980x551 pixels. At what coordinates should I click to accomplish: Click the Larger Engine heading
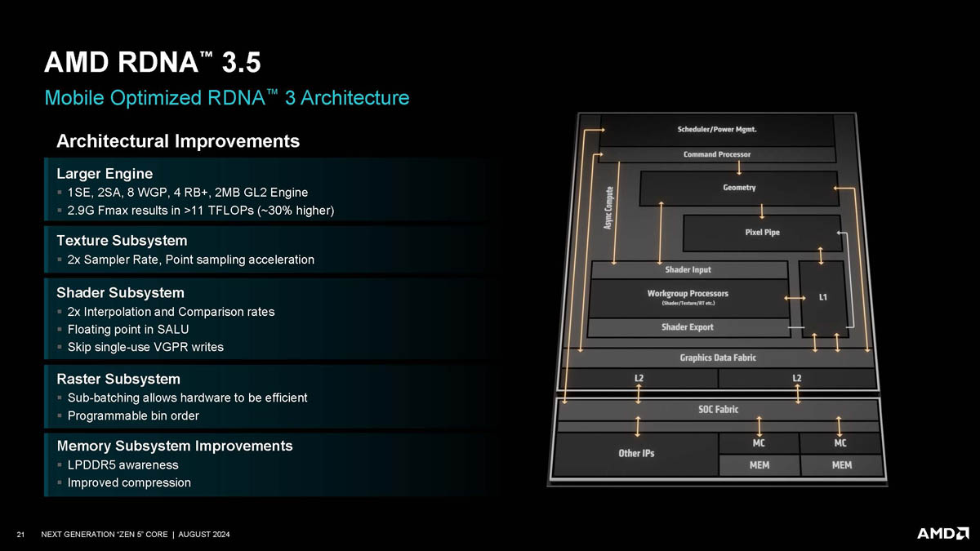tap(105, 173)
